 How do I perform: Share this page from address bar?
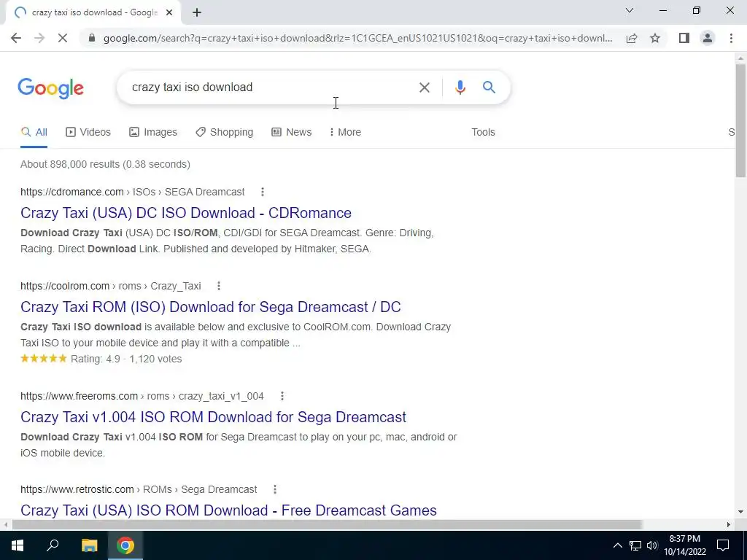(632, 38)
